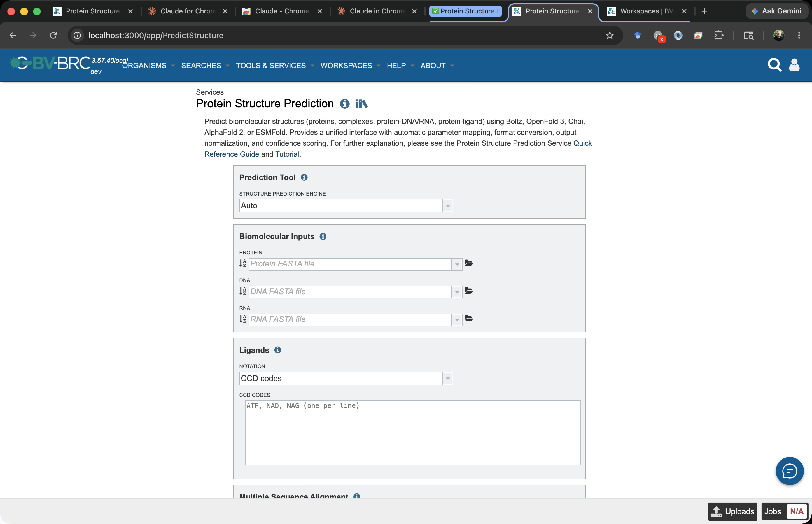Open the Protein Structure Prediction info icon
This screenshot has width=812, height=524.
pyautogui.click(x=345, y=104)
